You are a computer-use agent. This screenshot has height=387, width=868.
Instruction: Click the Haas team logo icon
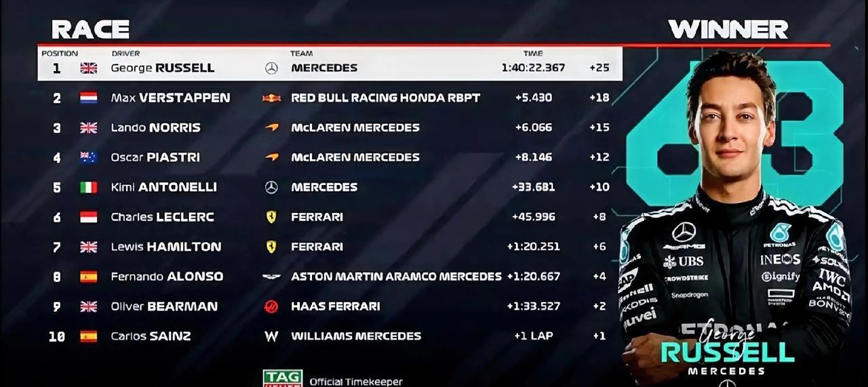(271, 306)
